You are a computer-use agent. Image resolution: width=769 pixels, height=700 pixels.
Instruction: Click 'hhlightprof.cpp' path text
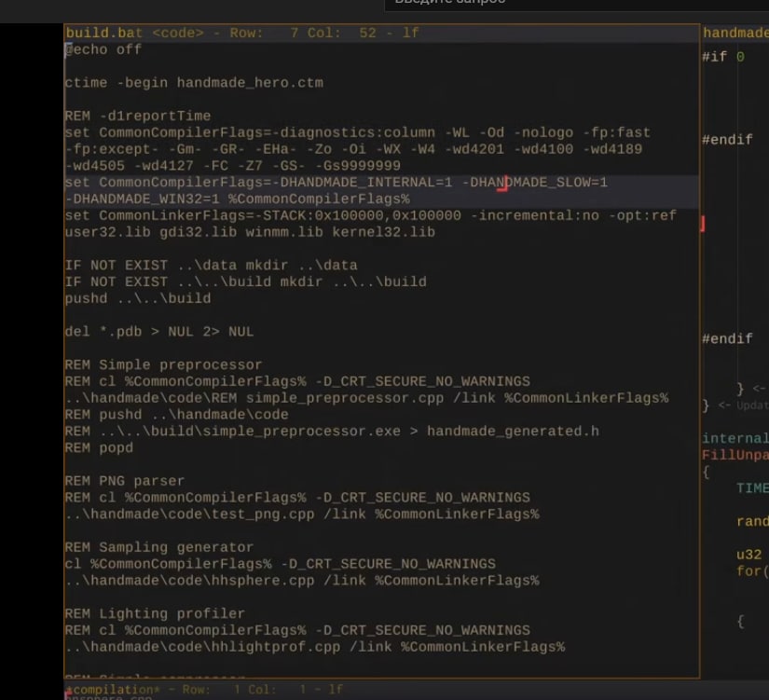point(275,647)
